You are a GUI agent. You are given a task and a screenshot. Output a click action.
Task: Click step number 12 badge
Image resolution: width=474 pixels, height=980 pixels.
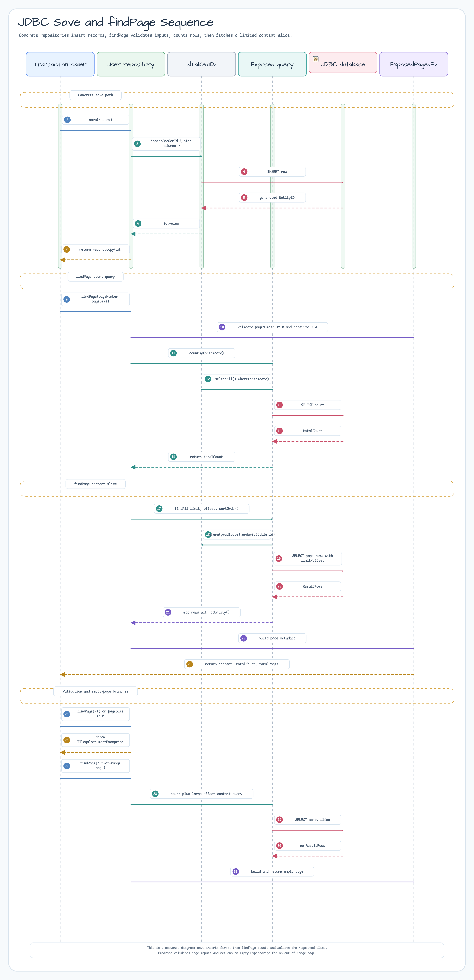pos(208,379)
